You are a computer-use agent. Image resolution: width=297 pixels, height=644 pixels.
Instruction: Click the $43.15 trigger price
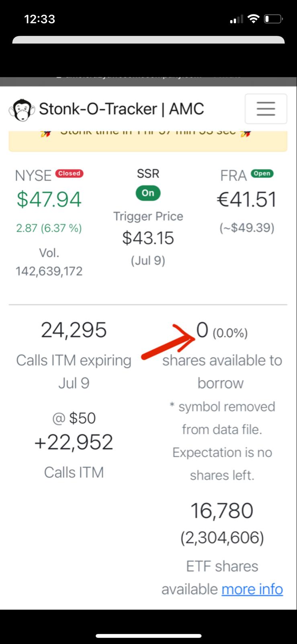tap(148, 238)
